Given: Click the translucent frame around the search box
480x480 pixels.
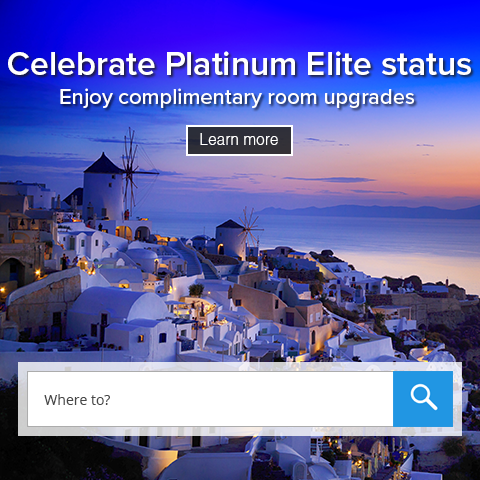Looking at the screenshot, I should pyautogui.click(x=240, y=367).
